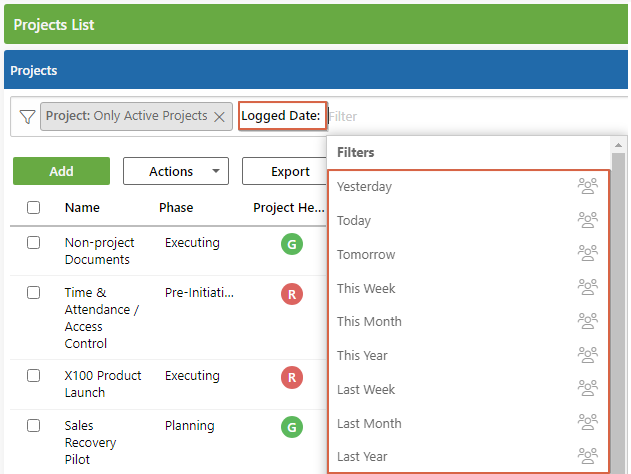Check the Sales Recovery Pilot row checkbox
Image resolution: width=631 pixels, height=474 pixels.
[33, 425]
